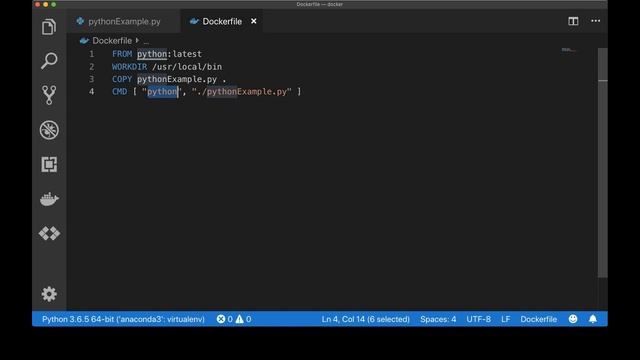
Task: Select the Dockerfile editor tab
Action: click(x=222, y=21)
